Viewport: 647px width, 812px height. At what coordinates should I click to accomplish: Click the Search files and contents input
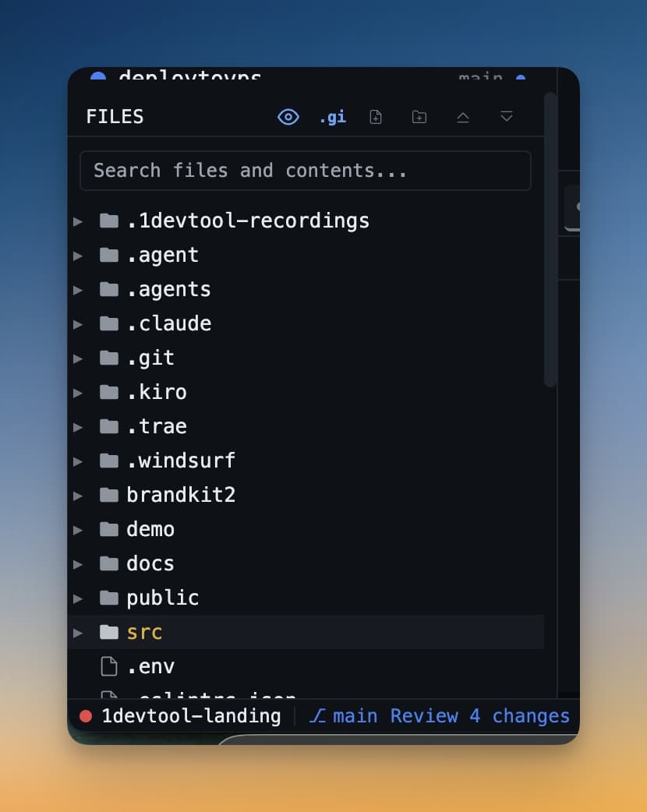306,171
